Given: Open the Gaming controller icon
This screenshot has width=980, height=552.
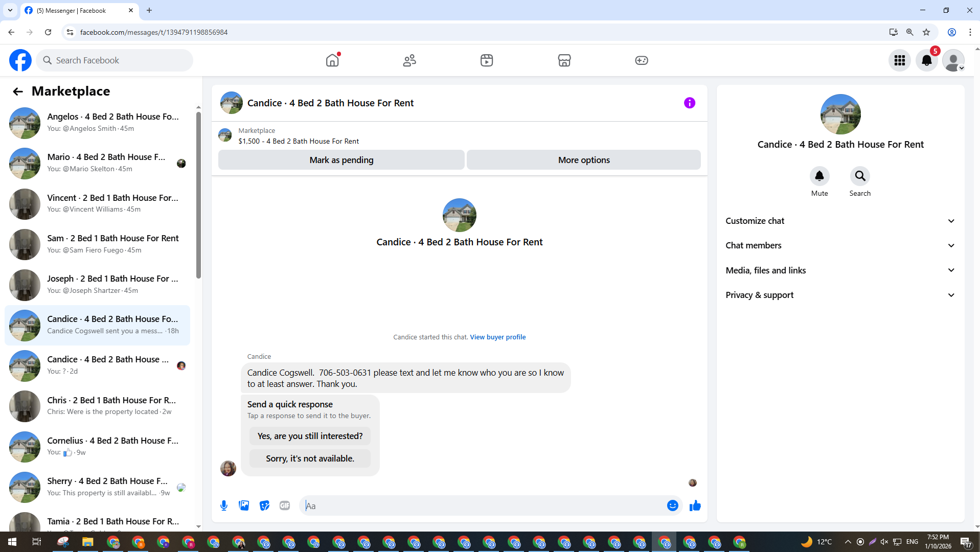Looking at the screenshot, I should click(x=642, y=60).
